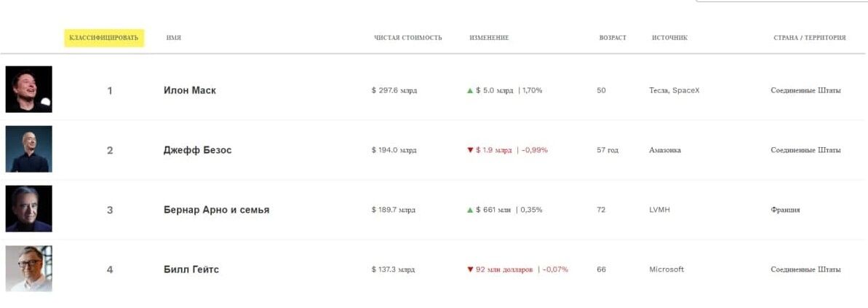Image resolution: width=868 pixels, height=308 pixels.
Task: Click the red down arrow for Билл Гейтс
Action: click(470, 269)
